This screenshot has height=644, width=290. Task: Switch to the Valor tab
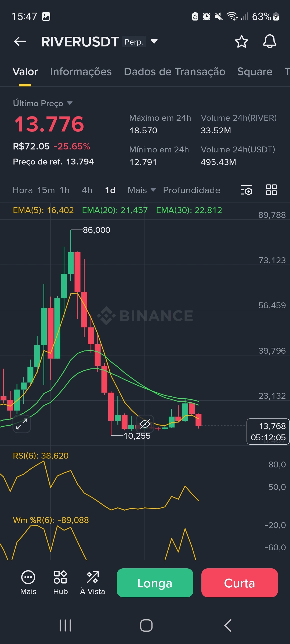25,72
